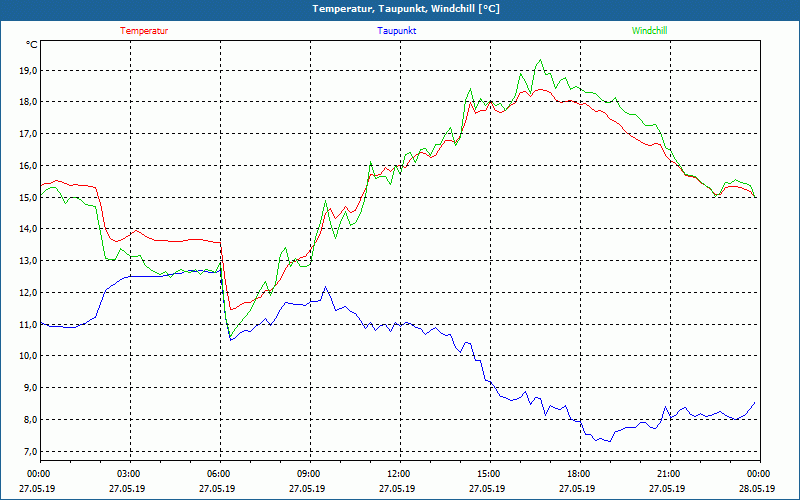Click the 15:00 time axis label
The image size is (800, 500).
[x=488, y=474]
